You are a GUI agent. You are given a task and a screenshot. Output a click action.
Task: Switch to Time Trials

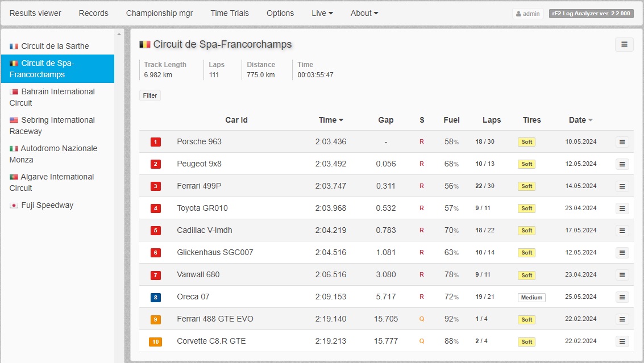(x=230, y=13)
